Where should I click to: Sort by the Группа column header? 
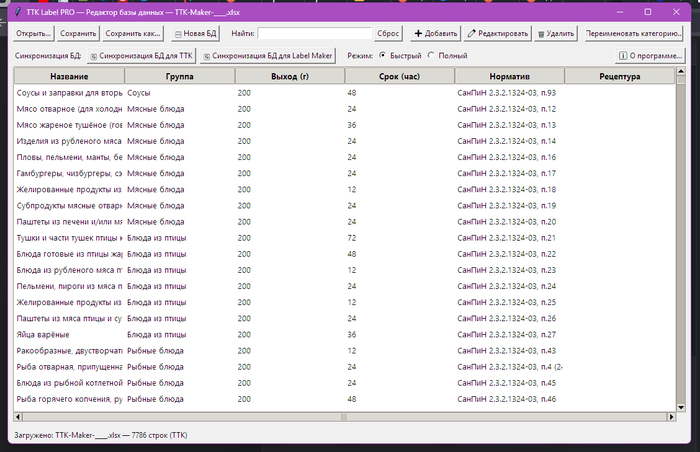click(x=179, y=76)
